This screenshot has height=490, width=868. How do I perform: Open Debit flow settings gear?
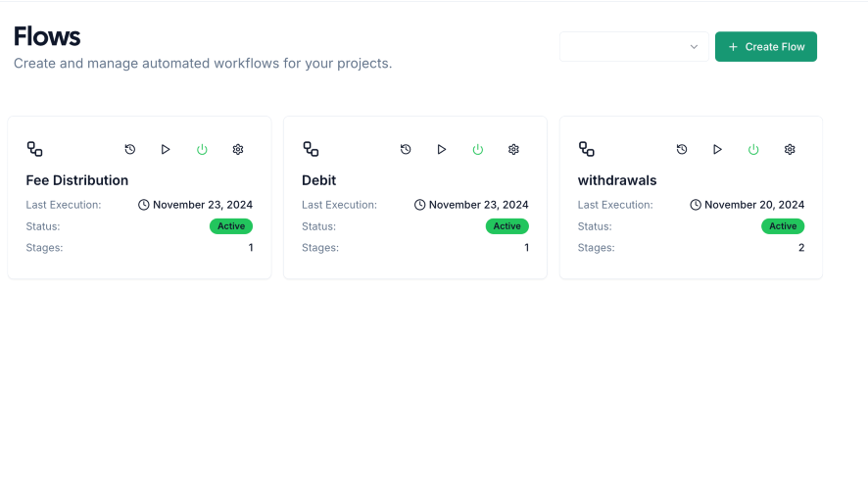513,150
